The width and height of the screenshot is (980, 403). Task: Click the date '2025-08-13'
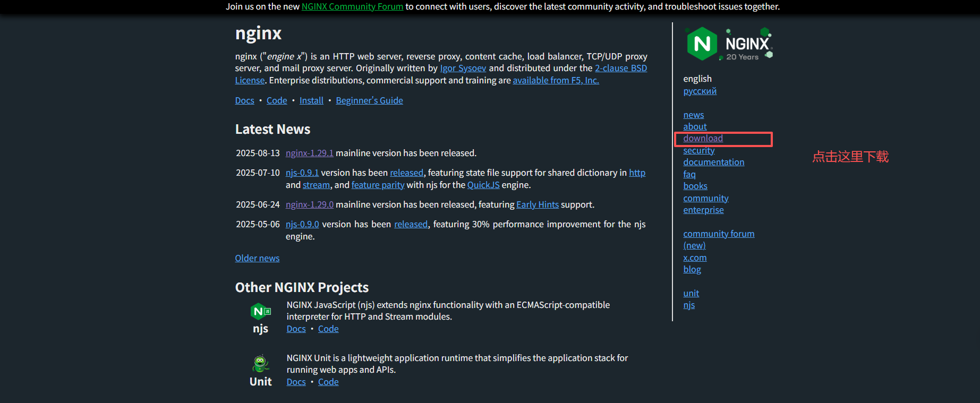point(258,153)
